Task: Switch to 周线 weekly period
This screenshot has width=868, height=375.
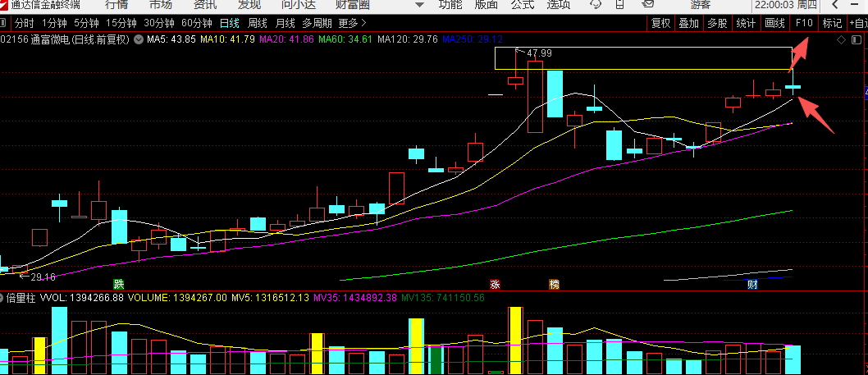Action: 258,23
